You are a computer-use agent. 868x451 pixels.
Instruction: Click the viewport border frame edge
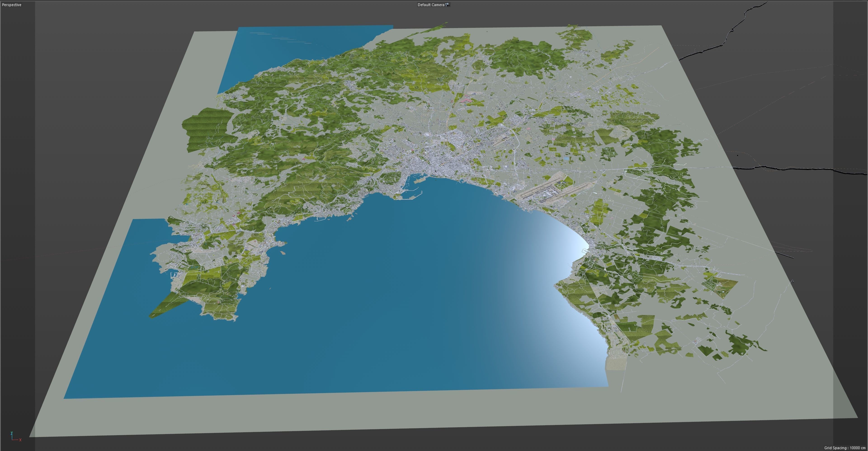pyautogui.click(x=1, y=225)
